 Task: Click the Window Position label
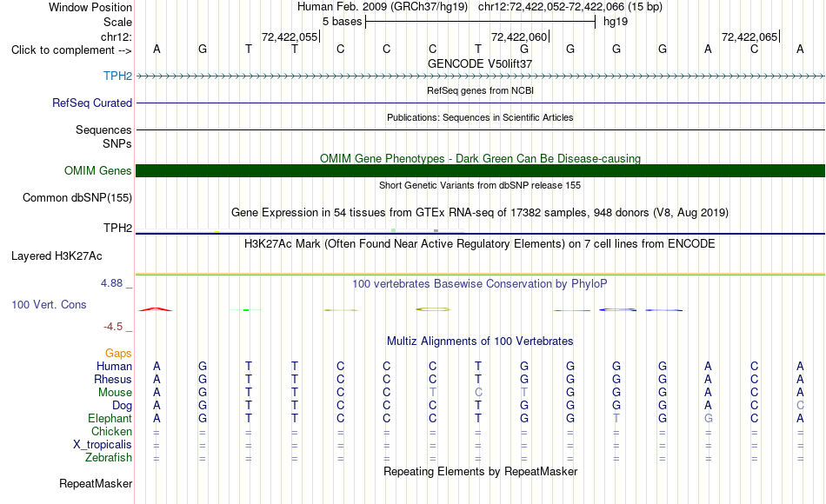click(x=90, y=7)
